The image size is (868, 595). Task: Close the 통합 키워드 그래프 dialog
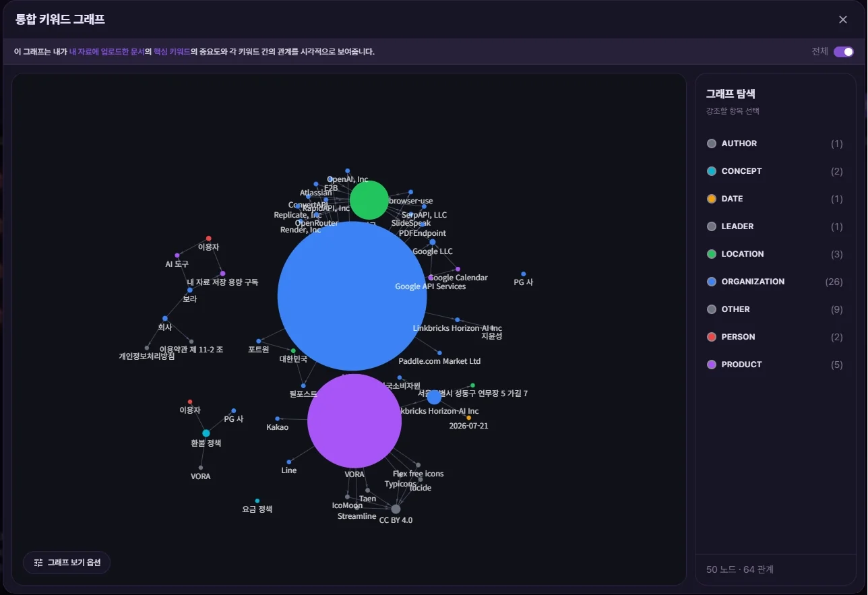[x=843, y=20]
